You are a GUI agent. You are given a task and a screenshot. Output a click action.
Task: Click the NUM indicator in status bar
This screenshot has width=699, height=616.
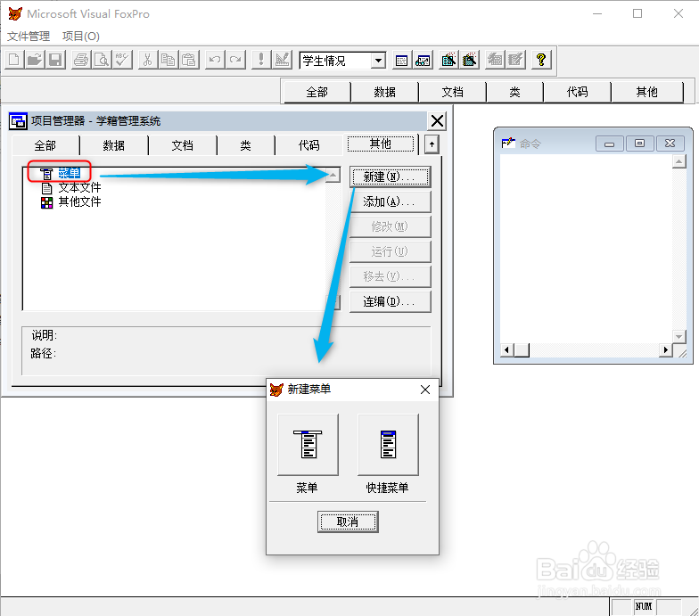tap(644, 606)
